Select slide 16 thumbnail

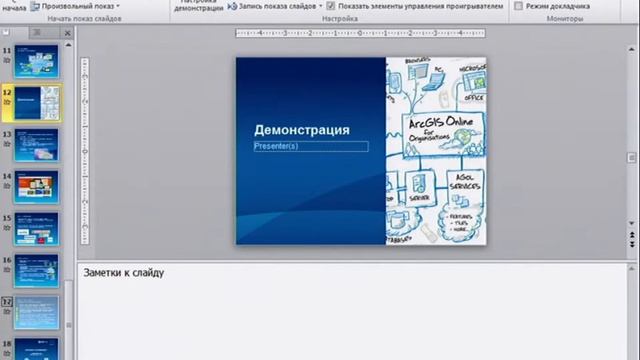click(36, 271)
